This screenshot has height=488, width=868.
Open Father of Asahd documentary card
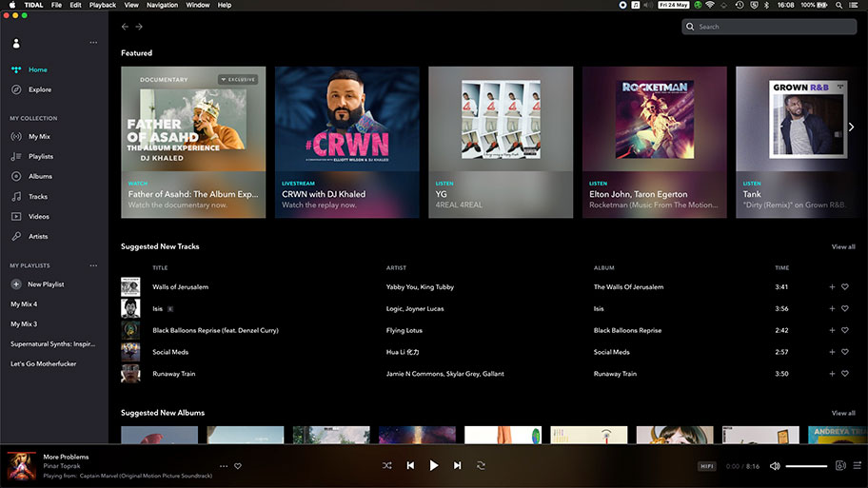point(193,142)
